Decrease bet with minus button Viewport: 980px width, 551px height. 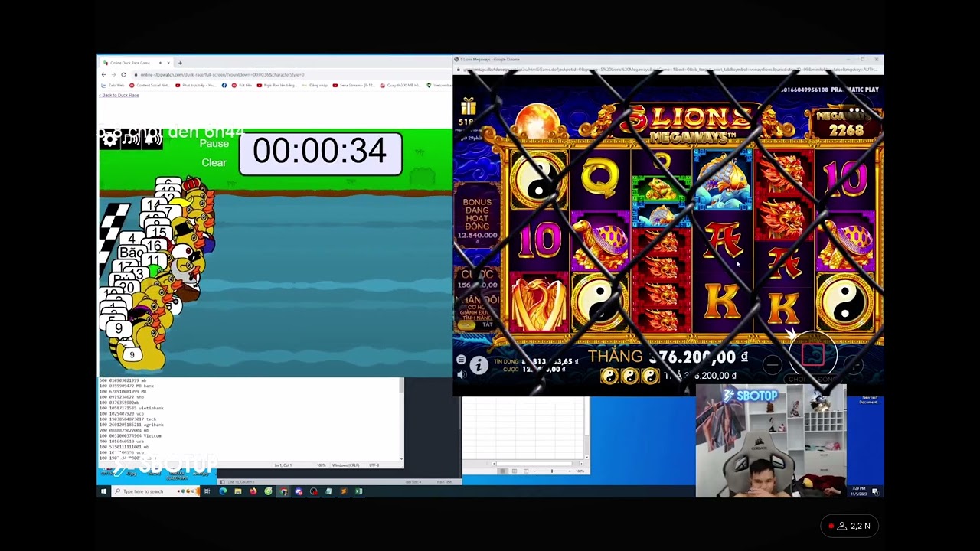click(772, 365)
